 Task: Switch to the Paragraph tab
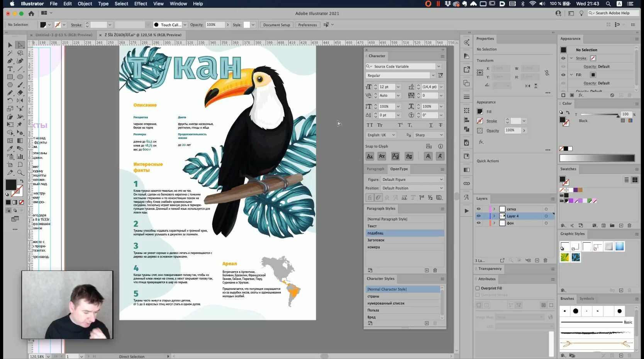pyautogui.click(x=375, y=169)
